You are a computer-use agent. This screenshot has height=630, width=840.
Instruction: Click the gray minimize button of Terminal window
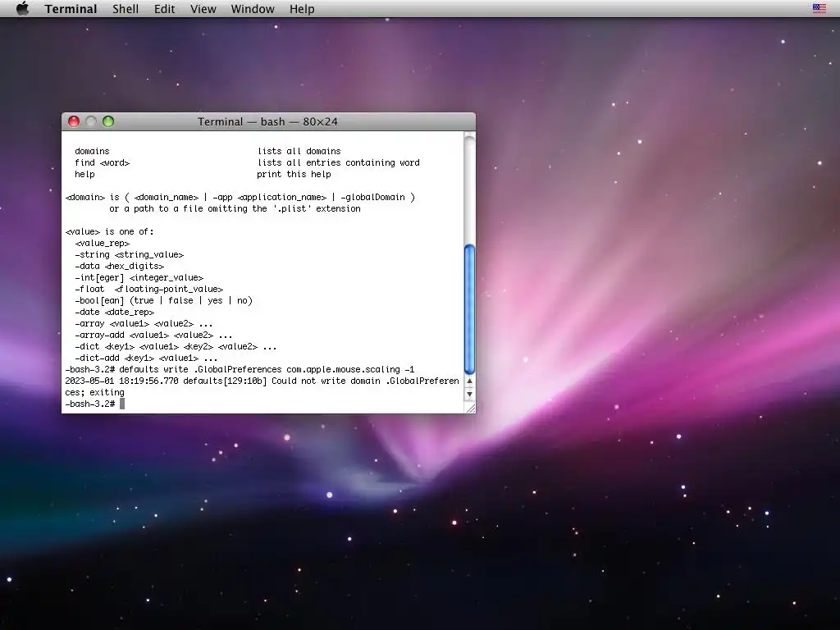tap(91, 121)
